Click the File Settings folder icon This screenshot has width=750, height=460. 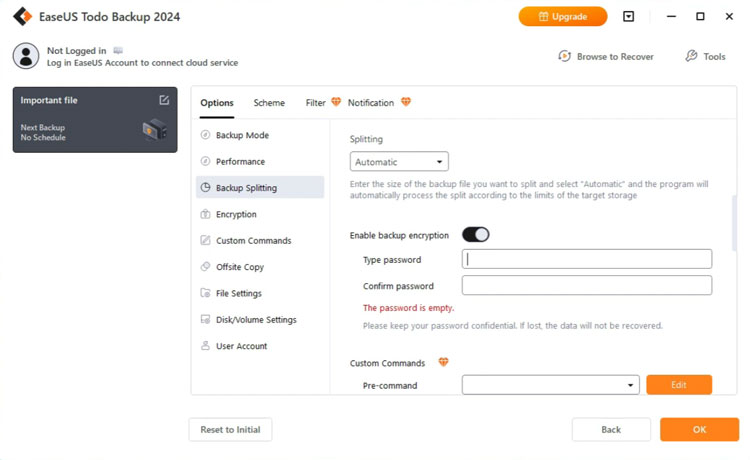click(205, 293)
